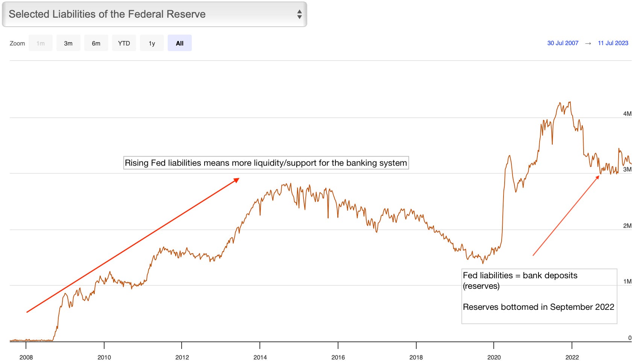This screenshot has width=637, height=364.
Task: Click the 0 y-axis label
Action: click(630, 338)
